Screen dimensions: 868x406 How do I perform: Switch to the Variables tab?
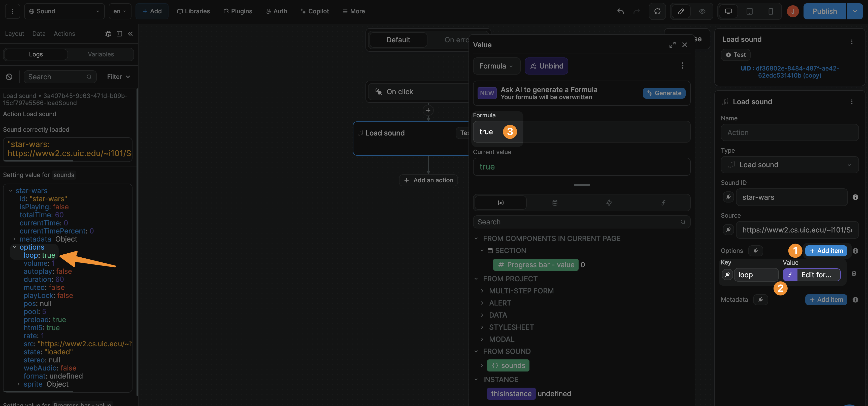point(101,54)
